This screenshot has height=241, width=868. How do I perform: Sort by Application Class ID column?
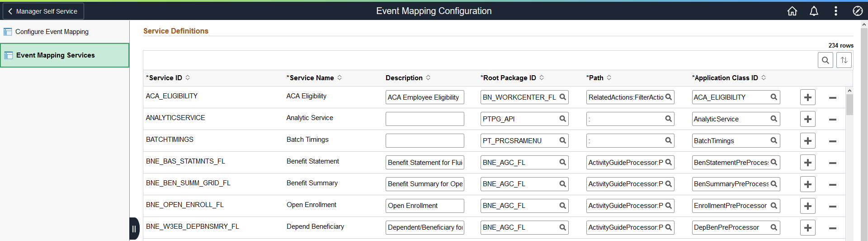764,78
